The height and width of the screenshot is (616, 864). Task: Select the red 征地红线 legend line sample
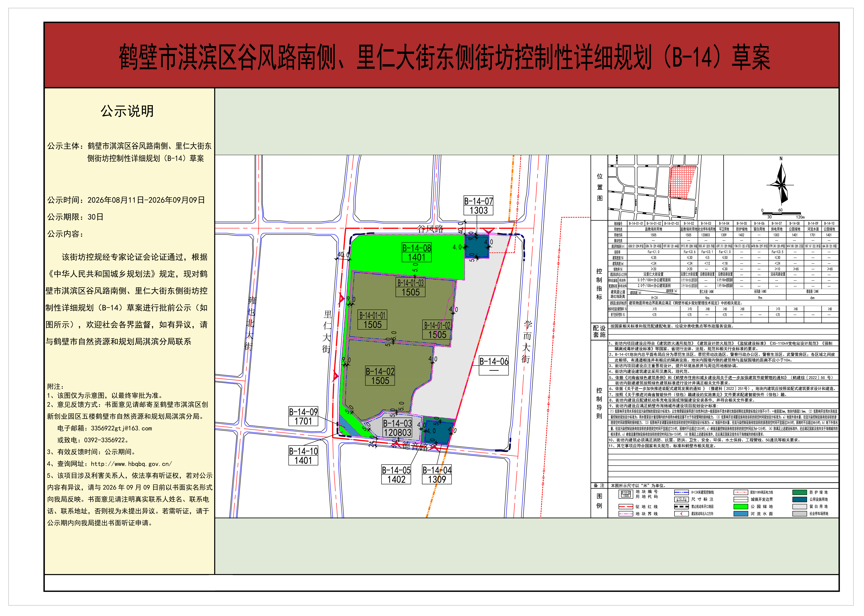(626, 507)
